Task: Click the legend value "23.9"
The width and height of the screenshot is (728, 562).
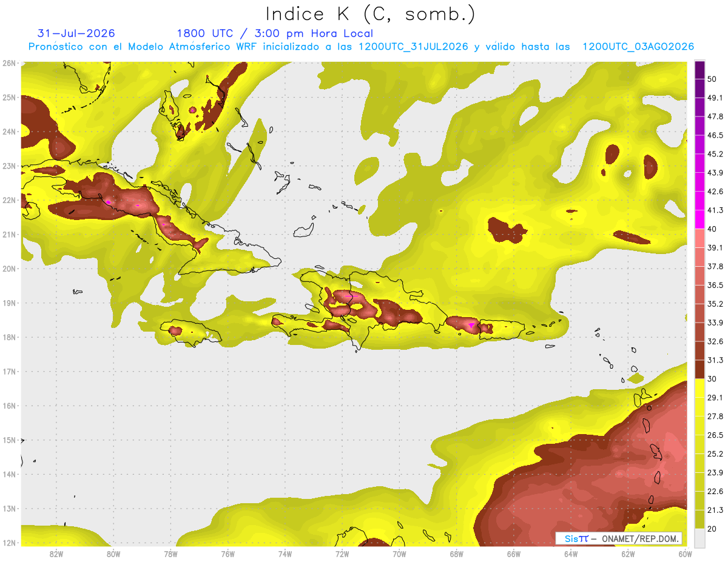Action: point(715,472)
